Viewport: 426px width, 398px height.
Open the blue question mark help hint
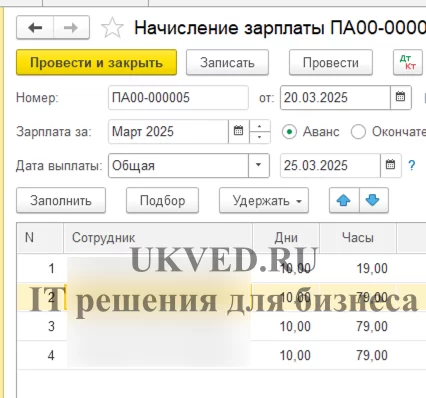(x=412, y=165)
